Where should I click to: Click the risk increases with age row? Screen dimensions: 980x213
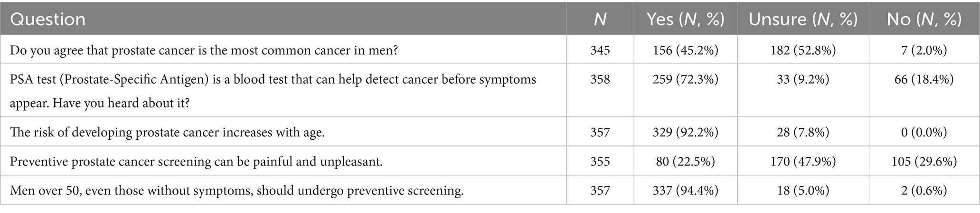coord(167,132)
